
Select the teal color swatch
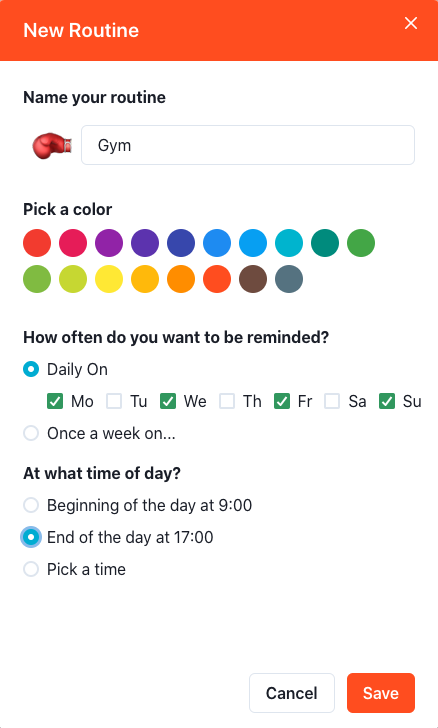pos(325,243)
